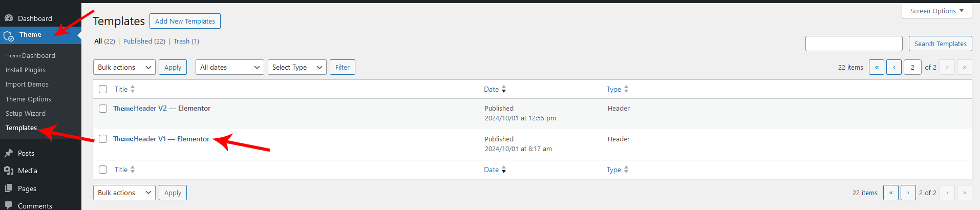Open the All dates dropdown

point(229,67)
